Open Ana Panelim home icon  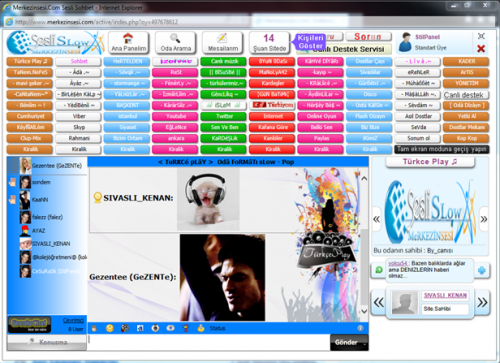click(129, 42)
